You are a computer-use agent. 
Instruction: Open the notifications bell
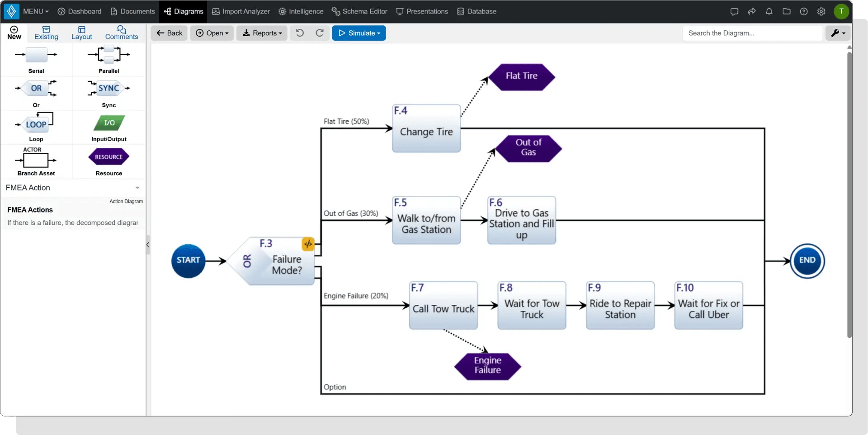769,12
